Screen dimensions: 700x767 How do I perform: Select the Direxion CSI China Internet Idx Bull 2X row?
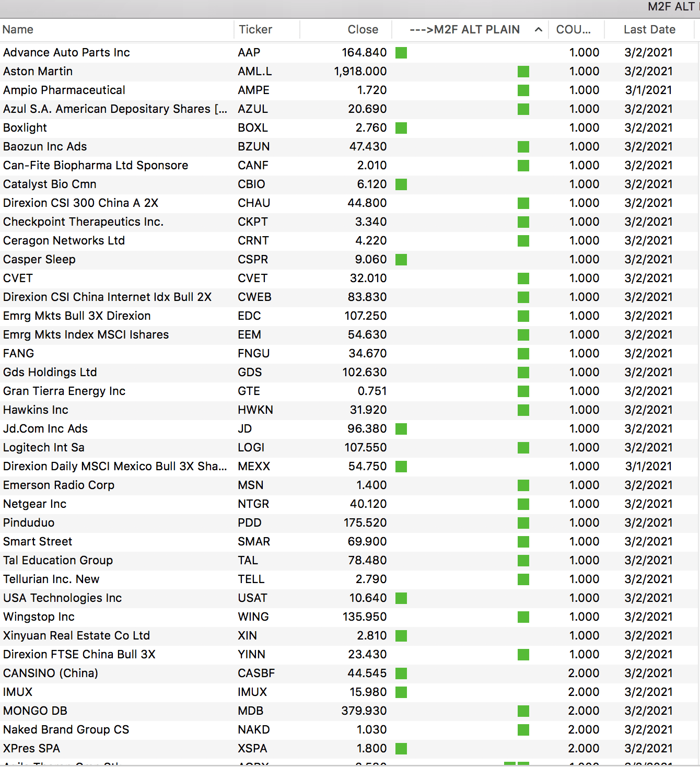click(x=349, y=297)
